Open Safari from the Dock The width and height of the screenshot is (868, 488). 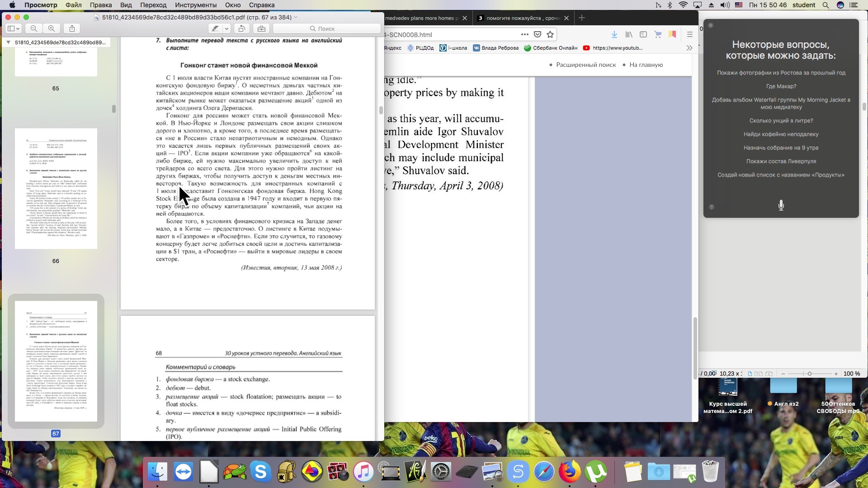[543, 472]
